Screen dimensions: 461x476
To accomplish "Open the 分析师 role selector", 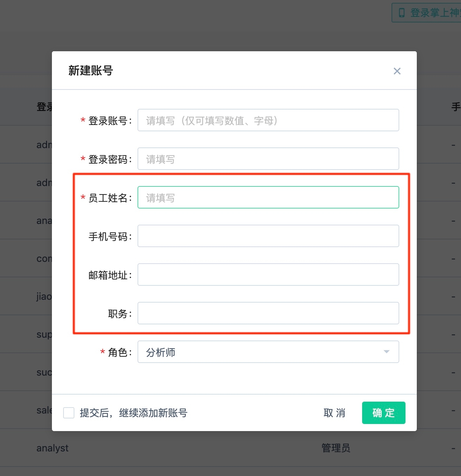I will [268, 352].
